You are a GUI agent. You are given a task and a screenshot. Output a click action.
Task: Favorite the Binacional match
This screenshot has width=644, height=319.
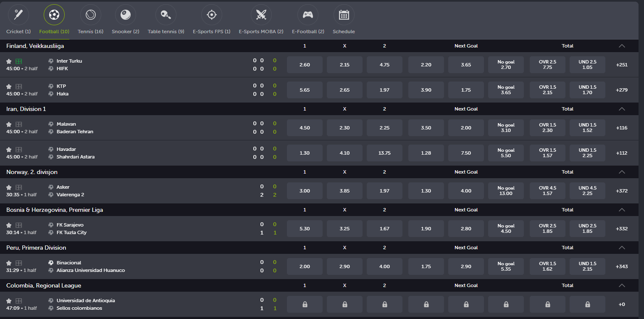[9, 263]
